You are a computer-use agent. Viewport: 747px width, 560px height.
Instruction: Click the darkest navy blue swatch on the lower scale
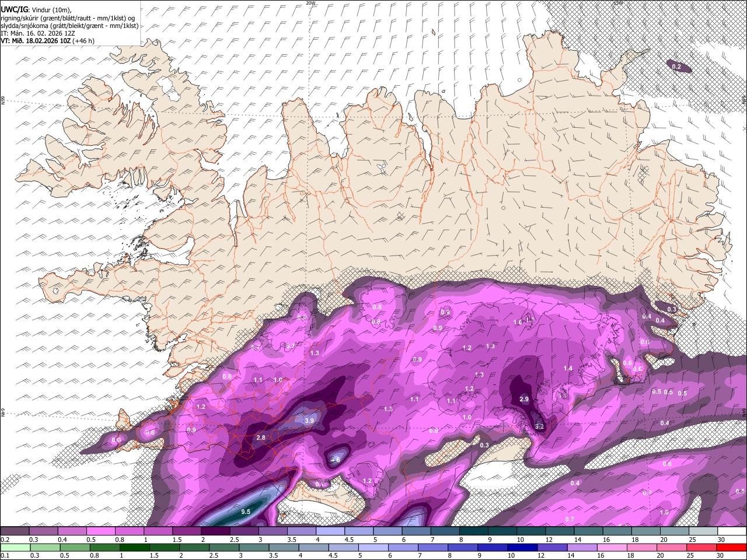click(x=521, y=548)
